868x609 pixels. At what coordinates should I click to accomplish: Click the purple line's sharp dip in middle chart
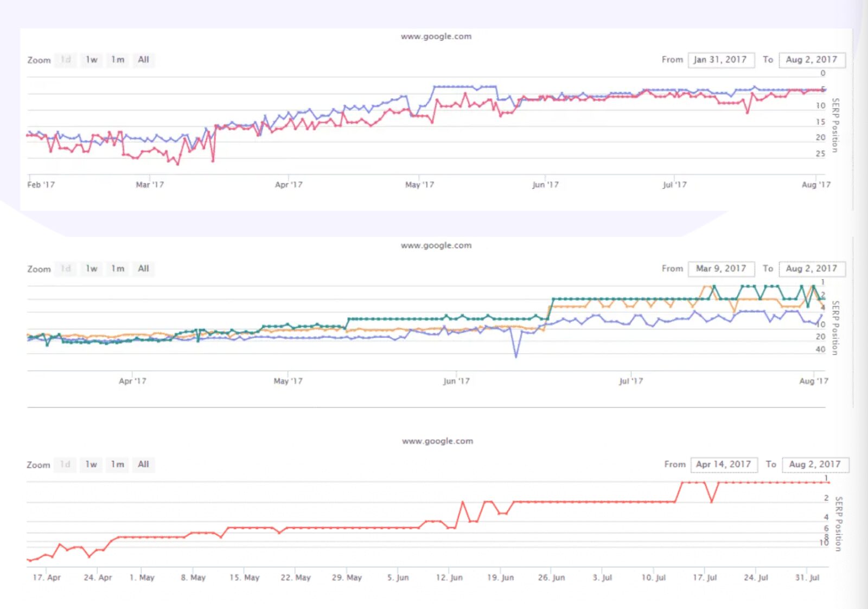tap(516, 356)
